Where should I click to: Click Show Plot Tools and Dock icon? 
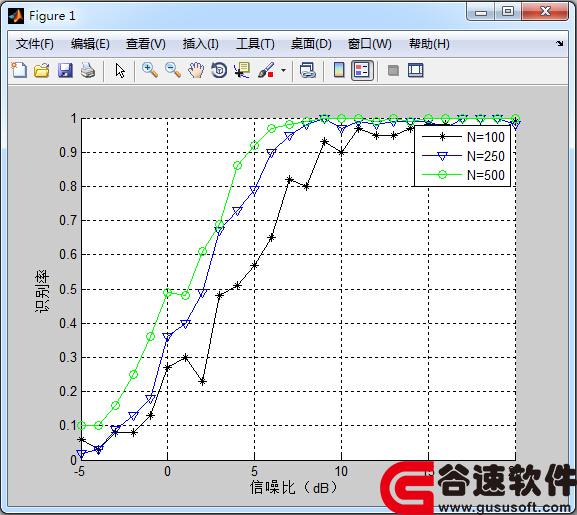pos(416,70)
